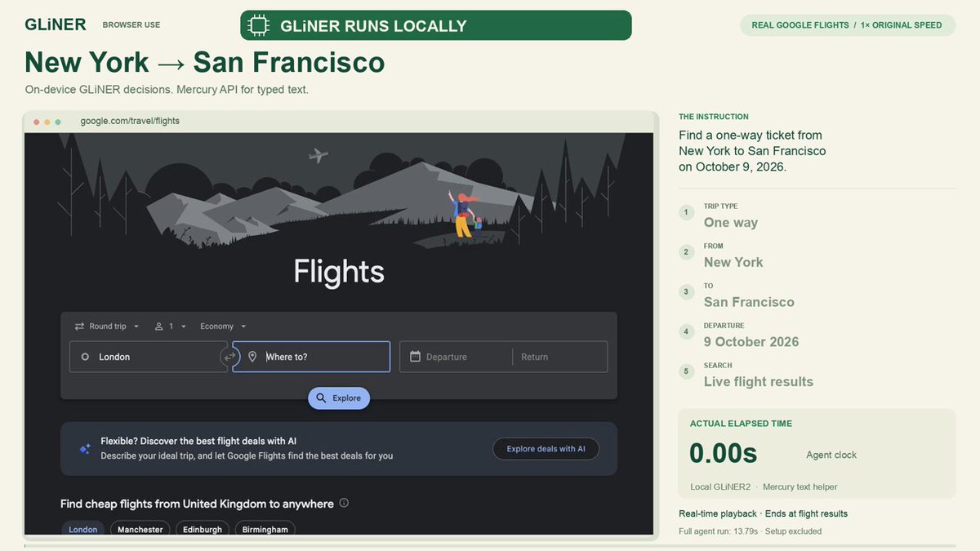Click the 'One way' trip type value
Screen dimensions: 980x551
731,223
